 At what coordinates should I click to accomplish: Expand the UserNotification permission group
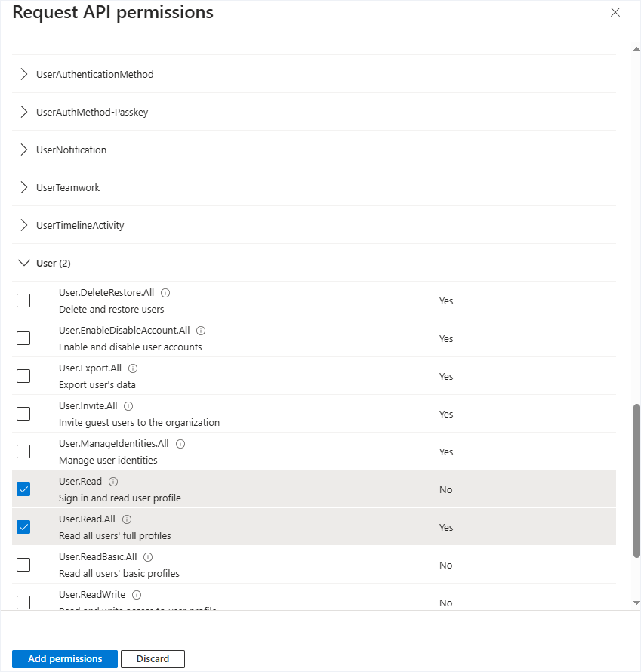tap(71, 150)
